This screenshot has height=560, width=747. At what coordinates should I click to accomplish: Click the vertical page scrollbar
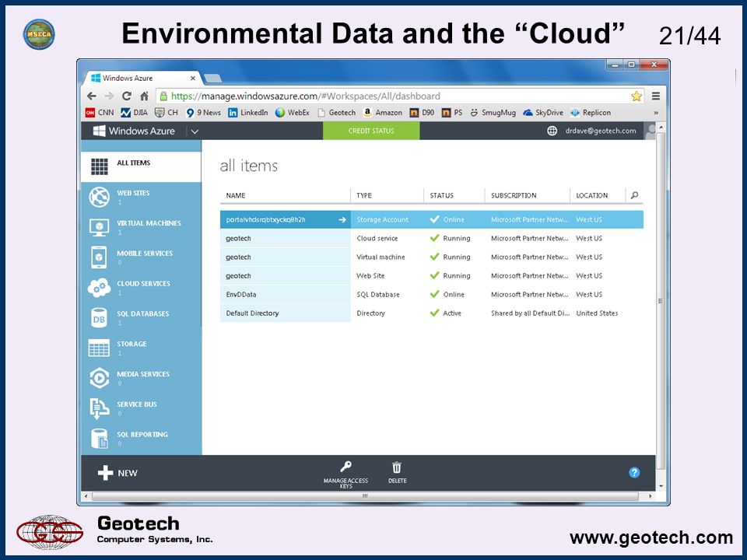point(661,301)
